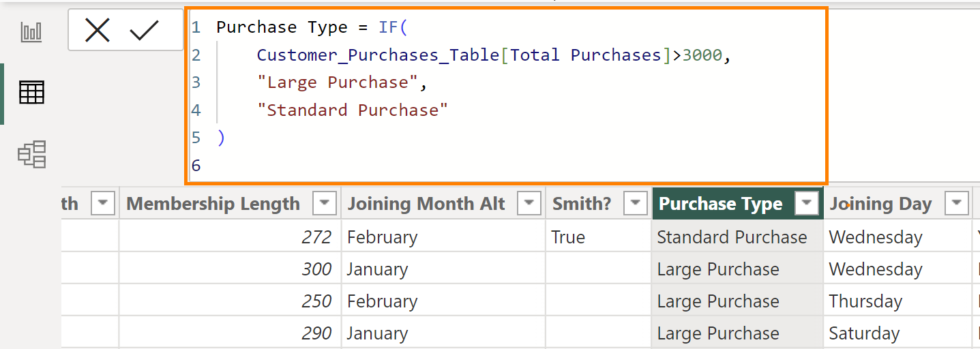Viewport: 980px width, 349px height.
Task: Click the Saturday cell in Joining Day
Action: point(864,333)
